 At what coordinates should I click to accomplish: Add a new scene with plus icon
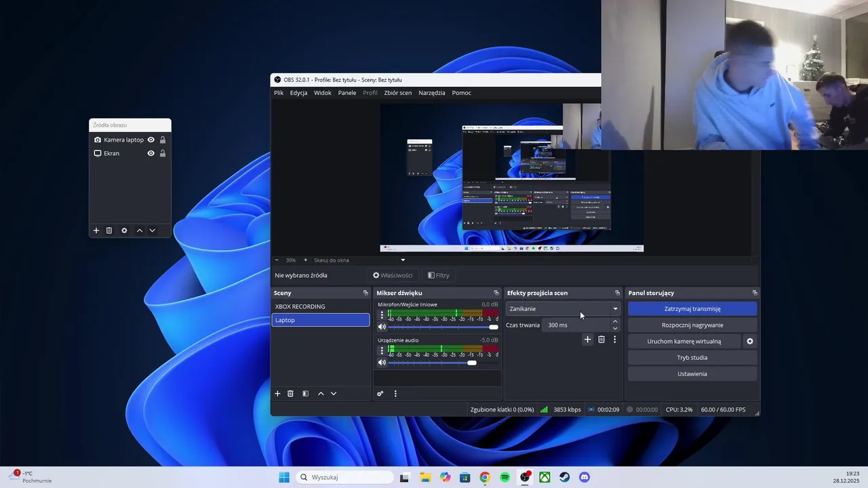[277, 394]
